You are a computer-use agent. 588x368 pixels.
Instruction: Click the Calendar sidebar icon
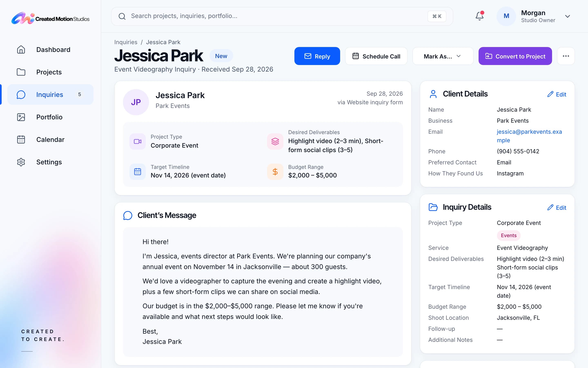click(21, 139)
